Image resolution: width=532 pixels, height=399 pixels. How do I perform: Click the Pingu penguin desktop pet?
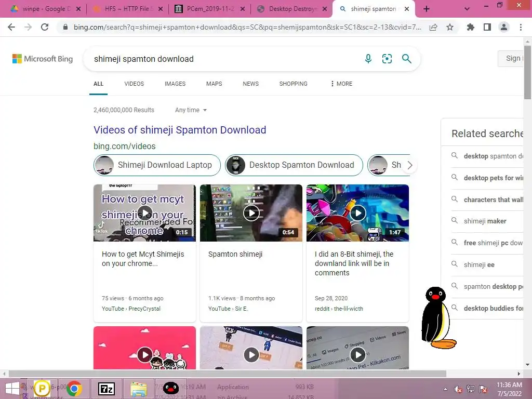click(438, 317)
